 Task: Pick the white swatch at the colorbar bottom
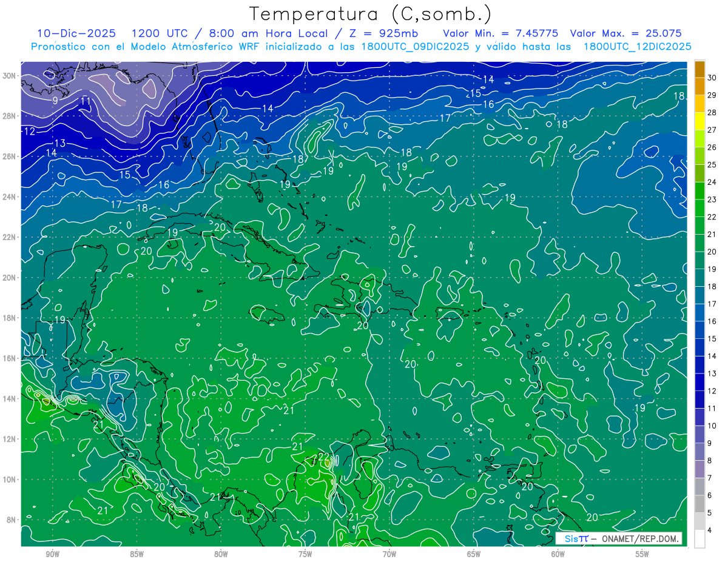(700, 538)
